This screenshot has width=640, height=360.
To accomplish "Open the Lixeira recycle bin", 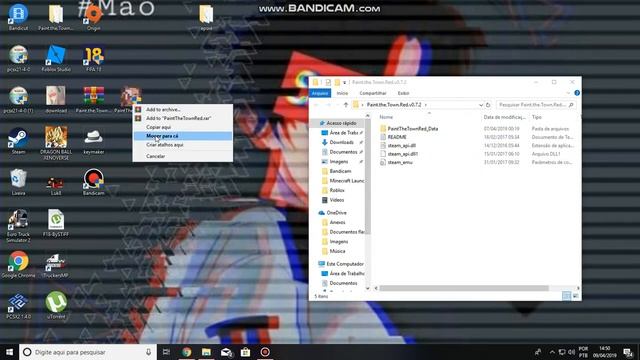I will (18, 182).
